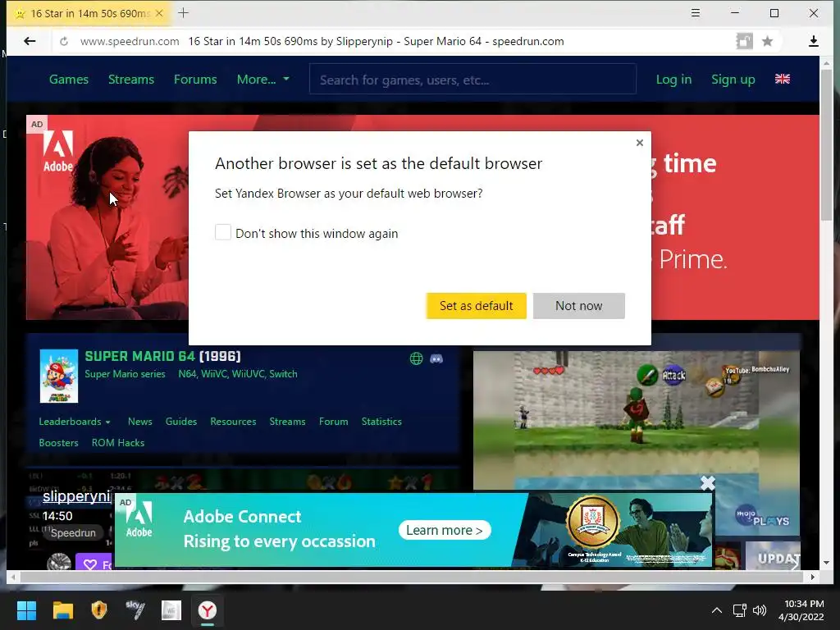Open Super Mario series link

click(125, 374)
